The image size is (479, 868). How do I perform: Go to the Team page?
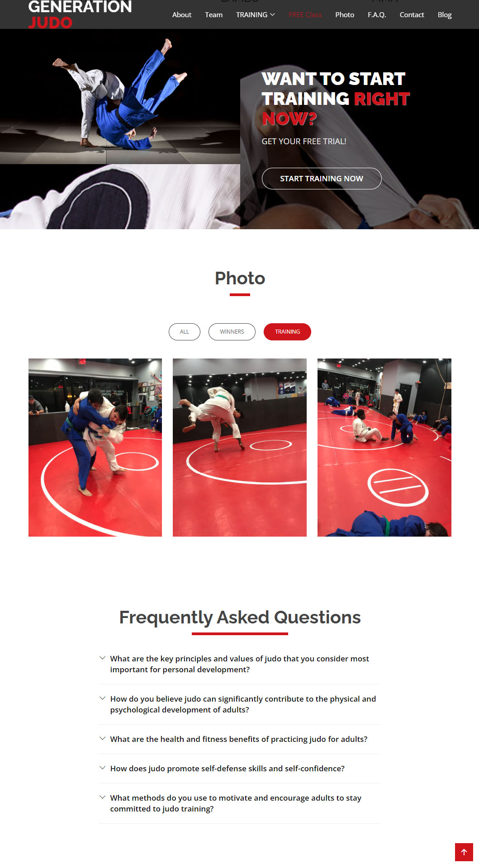point(213,14)
